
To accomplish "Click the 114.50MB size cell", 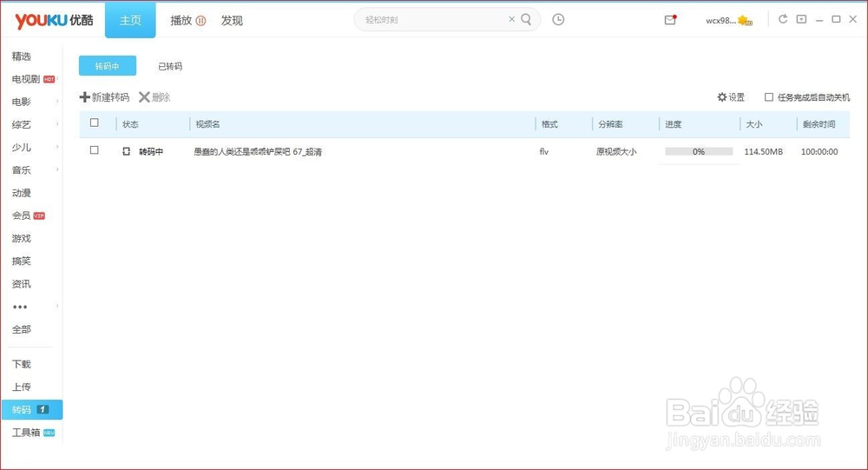I will tap(763, 151).
